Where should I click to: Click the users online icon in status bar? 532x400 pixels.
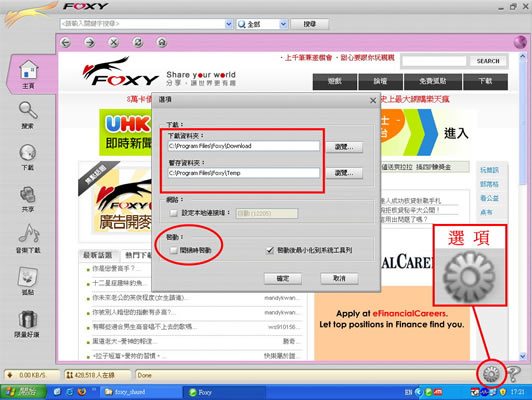coord(70,375)
